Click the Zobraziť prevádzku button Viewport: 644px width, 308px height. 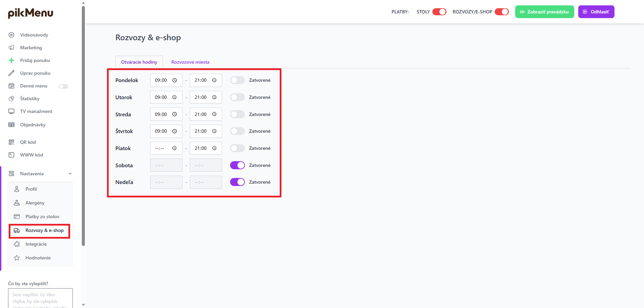pyautogui.click(x=544, y=12)
